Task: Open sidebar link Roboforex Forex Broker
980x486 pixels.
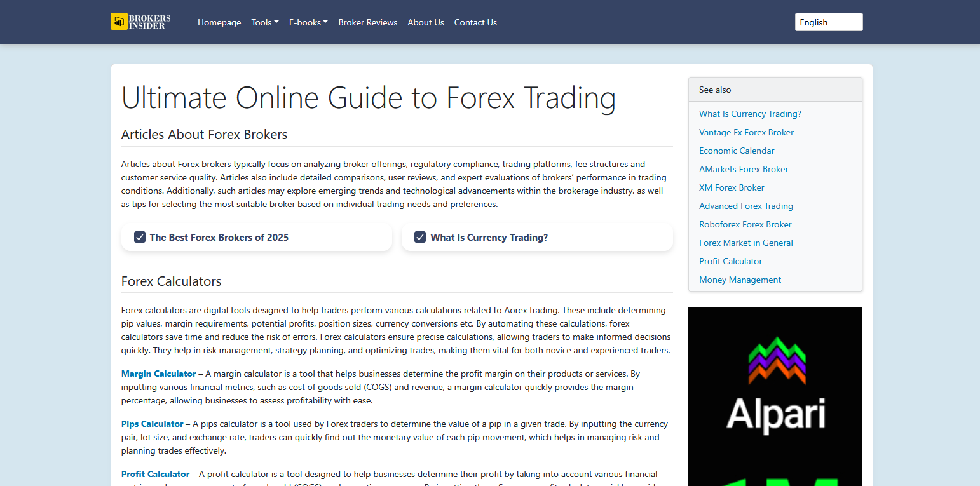Action: point(745,224)
